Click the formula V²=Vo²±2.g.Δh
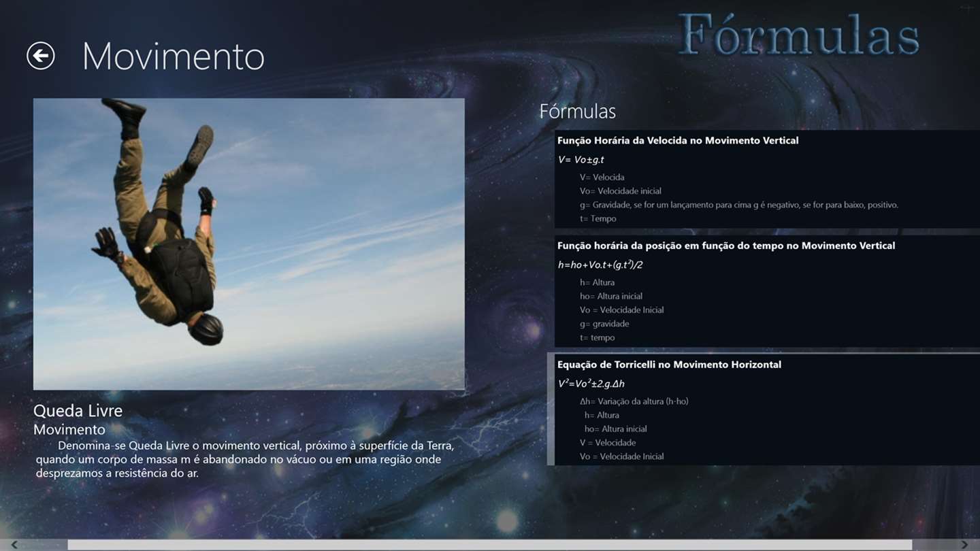 (x=591, y=384)
